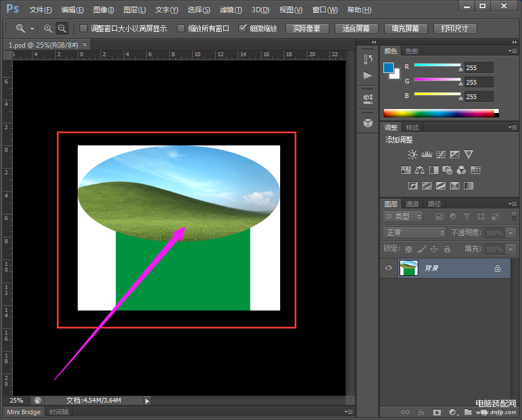The image size is (522, 420).
Task: Add a Photo Filter camera icon
Action: tap(447, 170)
